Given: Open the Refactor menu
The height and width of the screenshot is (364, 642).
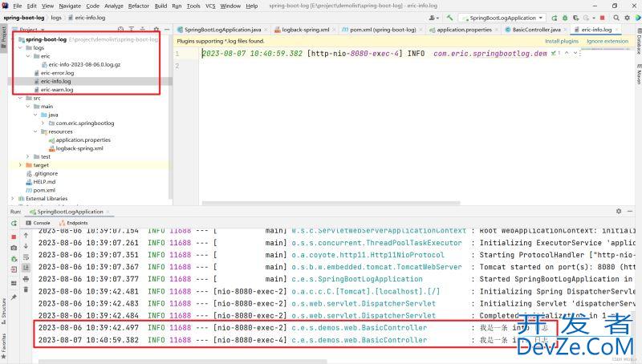Looking at the screenshot, I should click(x=138, y=6).
